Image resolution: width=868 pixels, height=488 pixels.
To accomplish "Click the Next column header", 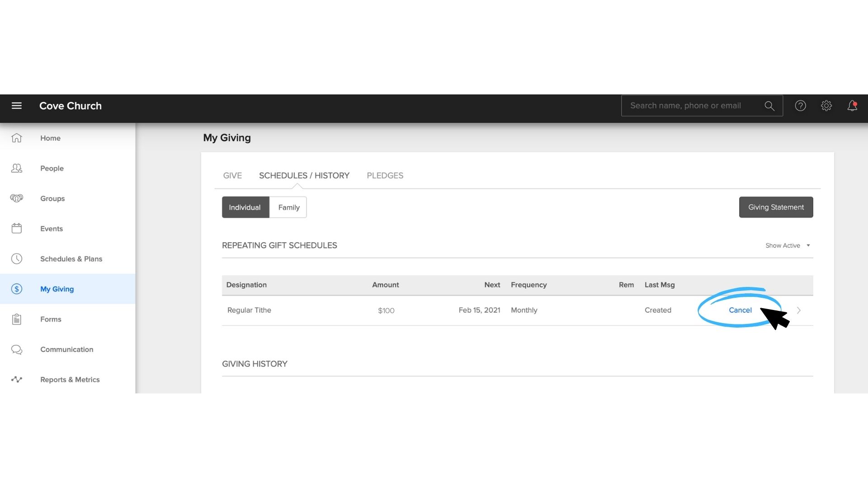I will point(492,285).
